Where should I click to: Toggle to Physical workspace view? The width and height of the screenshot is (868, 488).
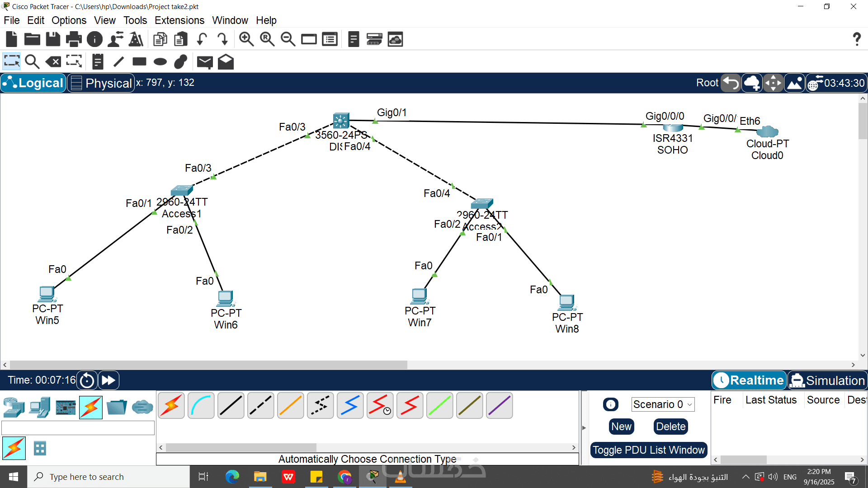[x=101, y=83]
